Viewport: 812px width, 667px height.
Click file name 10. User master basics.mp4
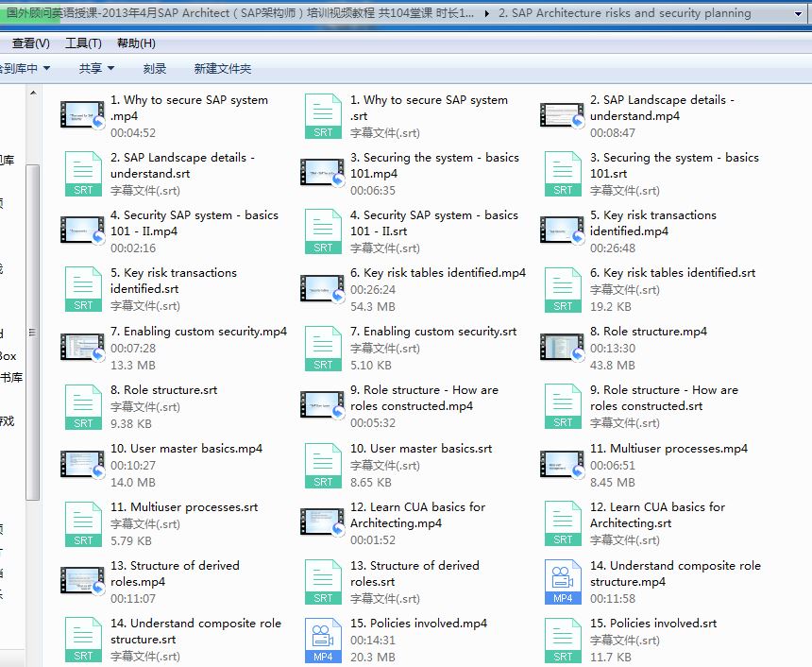tap(186, 449)
